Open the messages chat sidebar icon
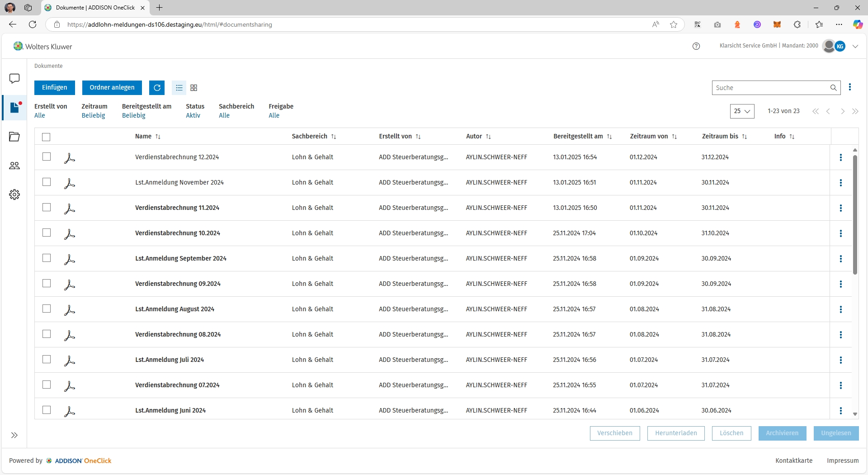This screenshot has width=868, height=475. 14,79
